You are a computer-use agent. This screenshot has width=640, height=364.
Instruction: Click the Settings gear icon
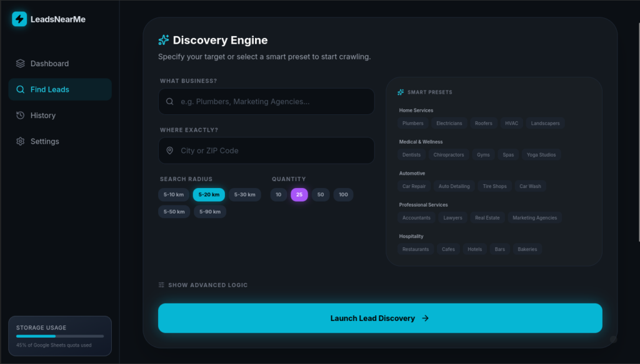[21, 142]
